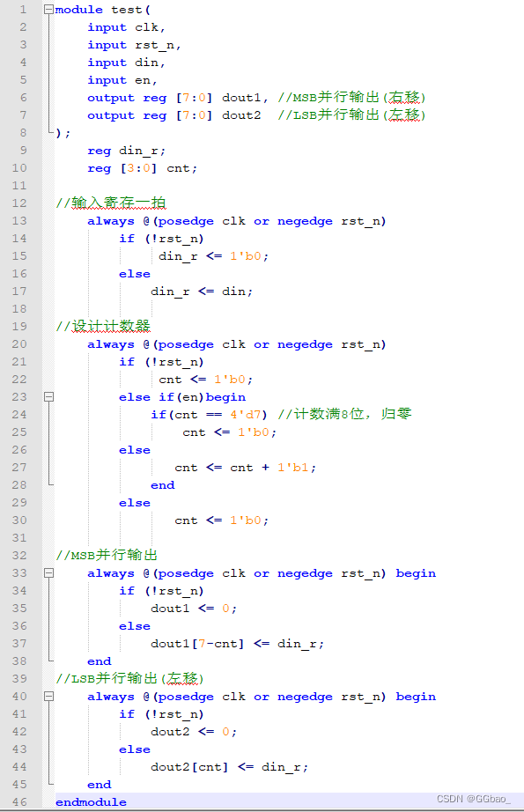The width and height of the screenshot is (524, 812).
Task: Click the dout1[7-cnt] assignment line
Action: click(x=237, y=643)
